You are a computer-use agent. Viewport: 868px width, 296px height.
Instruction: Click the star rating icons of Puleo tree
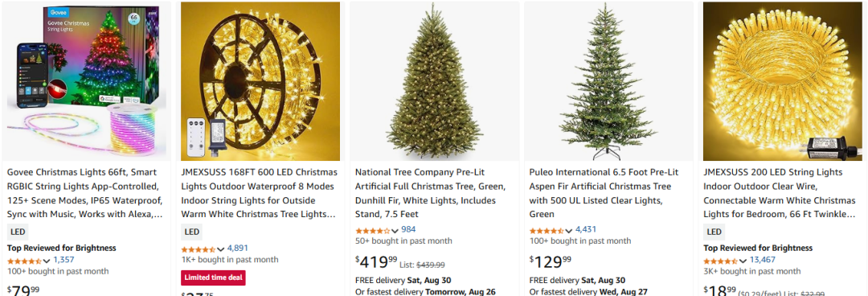[x=547, y=231]
